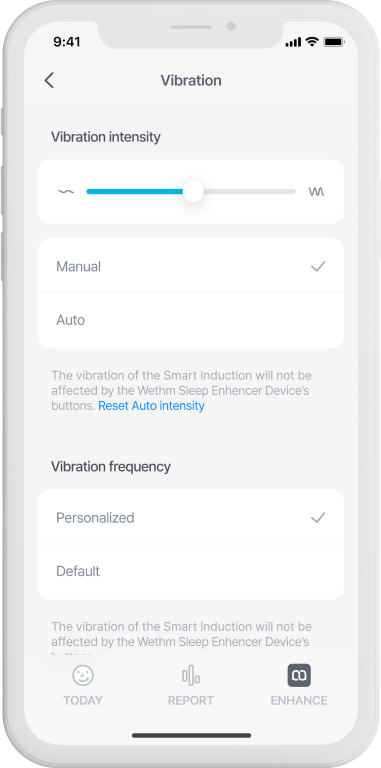This screenshot has width=381, height=768.
Task: Tap the back arrow icon
Action: [49, 80]
